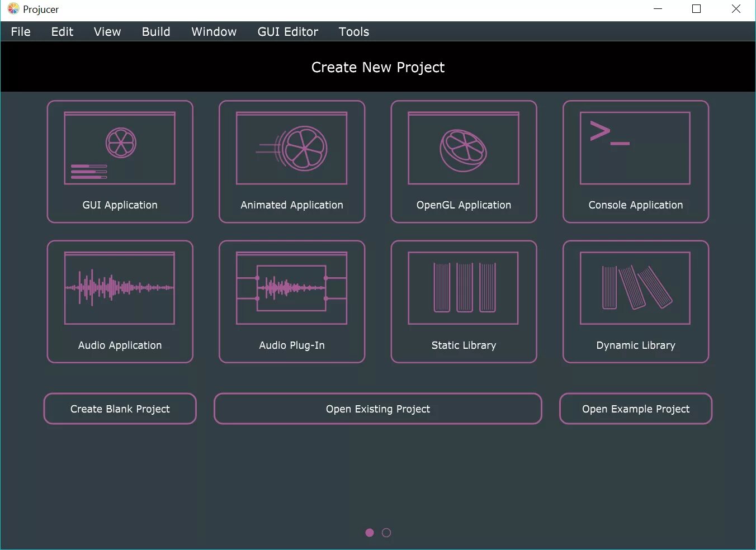Switch to the second page indicator dot
The height and width of the screenshot is (550, 756).
coord(386,533)
